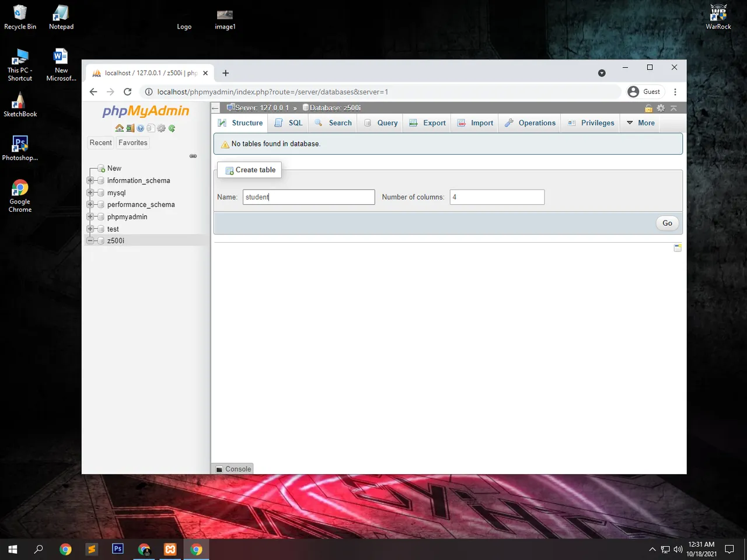
Task: Hide navigation panel with left arrow button
Action: [215, 108]
